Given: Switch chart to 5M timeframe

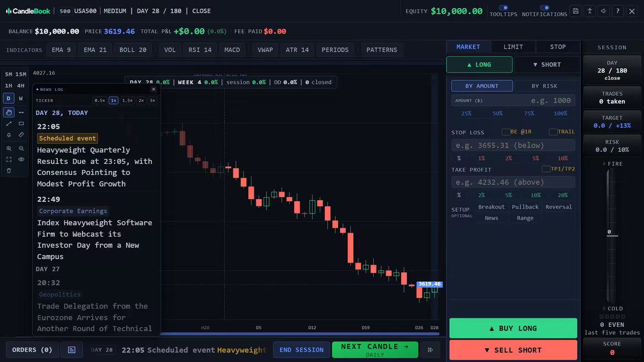Looking at the screenshot, I should tap(9, 74).
